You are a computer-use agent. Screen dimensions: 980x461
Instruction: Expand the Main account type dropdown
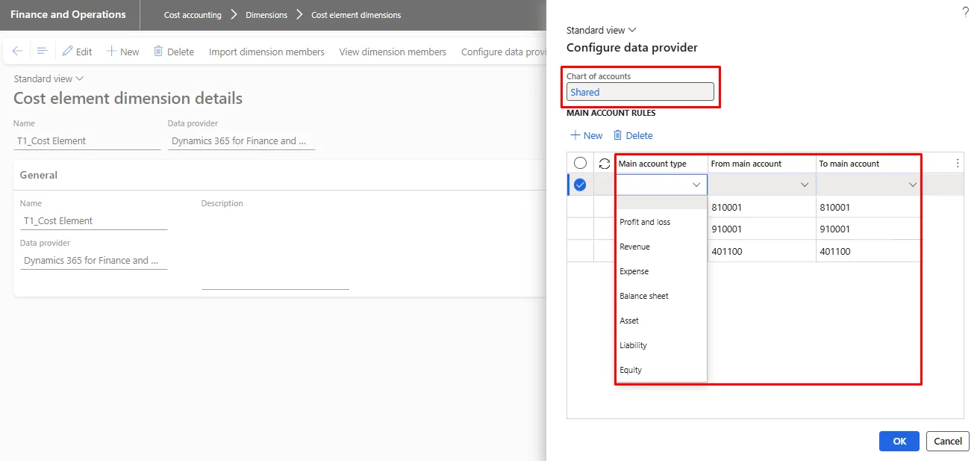pyautogui.click(x=696, y=185)
